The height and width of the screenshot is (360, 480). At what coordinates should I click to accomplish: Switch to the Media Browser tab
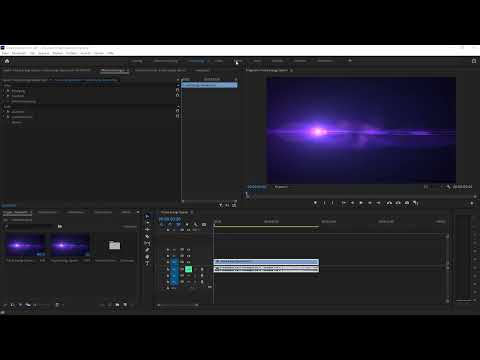(47, 212)
